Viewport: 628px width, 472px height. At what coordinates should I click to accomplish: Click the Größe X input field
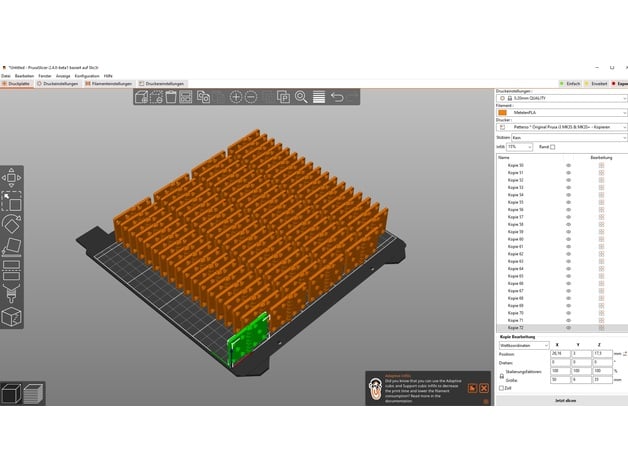pyautogui.click(x=560, y=379)
